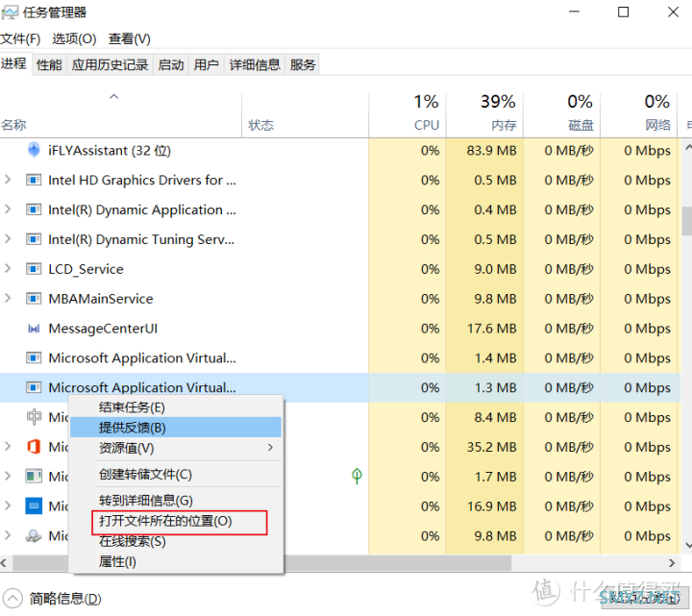The width and height of the screenshot is (692, 616).
Task: Click blue process icon in the 16.9 MB row
Action: click(34, 505)
